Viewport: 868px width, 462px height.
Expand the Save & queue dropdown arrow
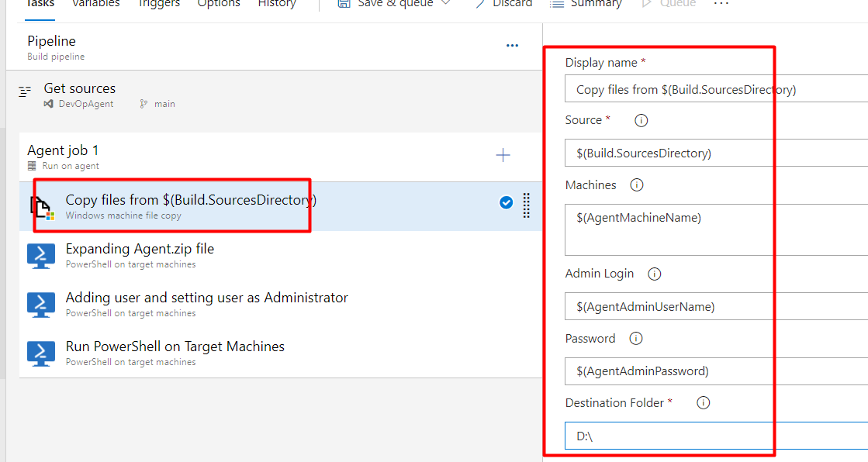click(445, 3)
